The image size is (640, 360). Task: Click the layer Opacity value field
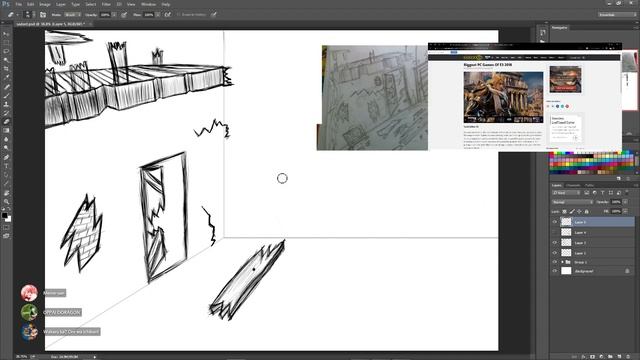(x=616, y=202)
